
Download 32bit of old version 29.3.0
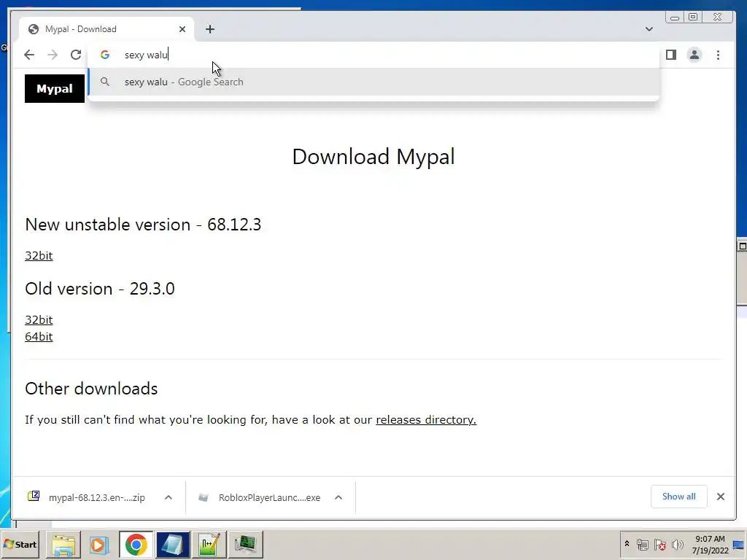[39, 320]
